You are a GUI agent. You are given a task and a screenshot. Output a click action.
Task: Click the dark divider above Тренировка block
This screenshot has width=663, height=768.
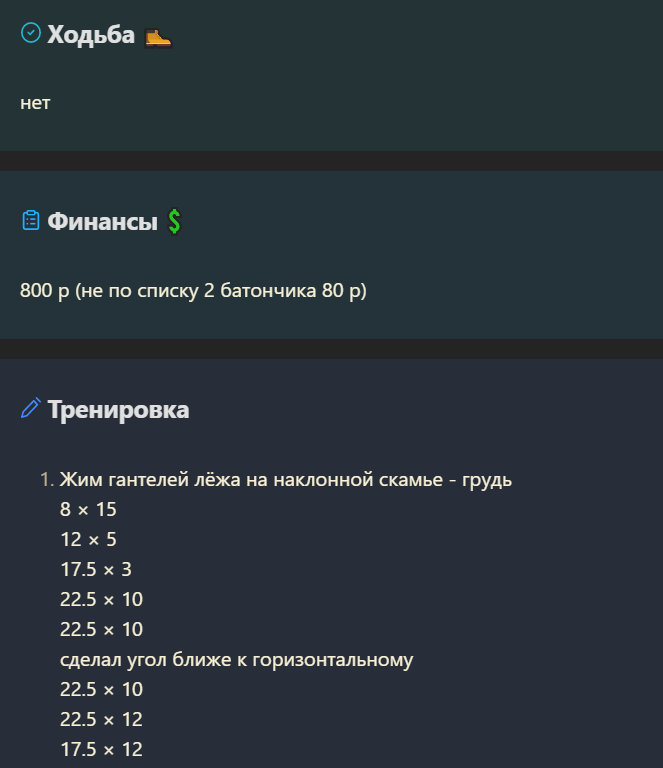(x=332, y=349)
